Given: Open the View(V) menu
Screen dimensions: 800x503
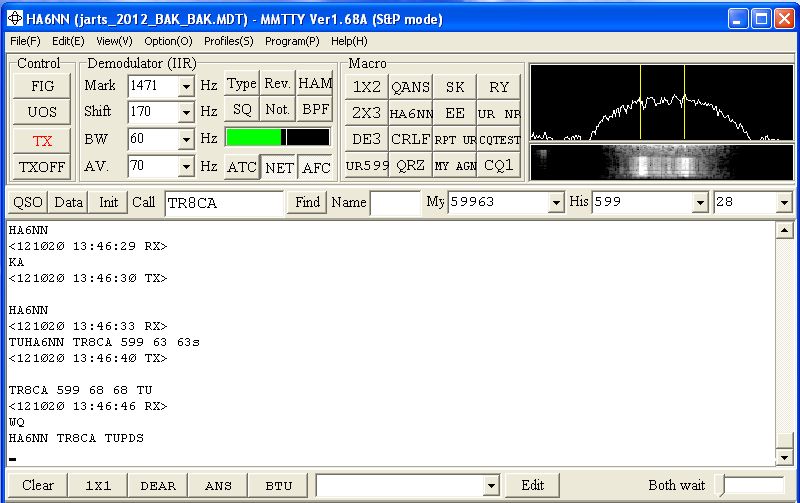Looking at the screenshot, I should click(x=114, y=41).
